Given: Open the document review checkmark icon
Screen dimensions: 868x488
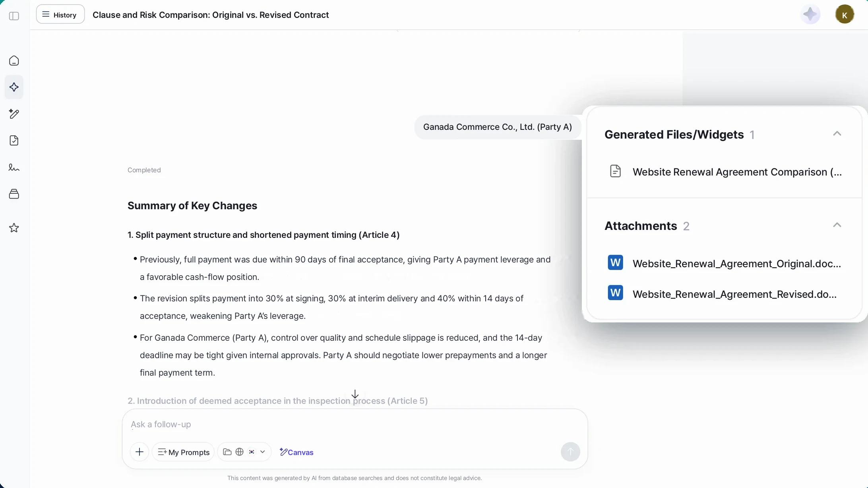Looking at the screenshot, I should tap(14, 141).
